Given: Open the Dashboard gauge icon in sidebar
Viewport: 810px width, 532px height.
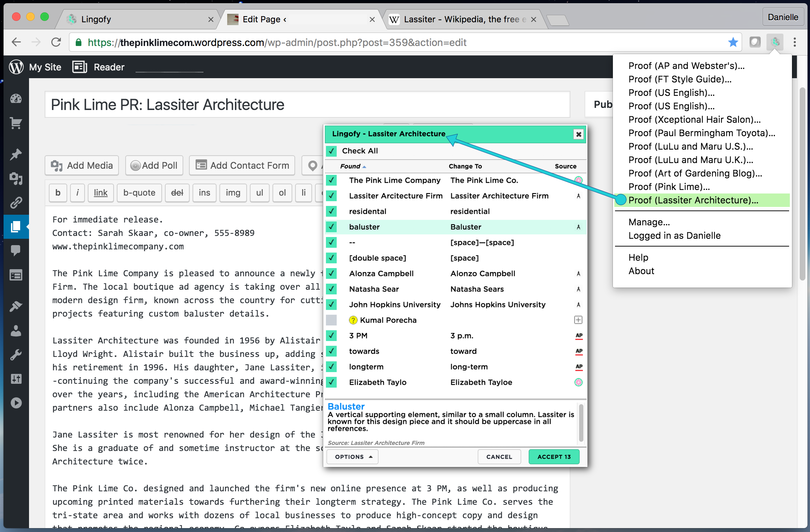Looking at the screenshot, I should tap(16, 99).
